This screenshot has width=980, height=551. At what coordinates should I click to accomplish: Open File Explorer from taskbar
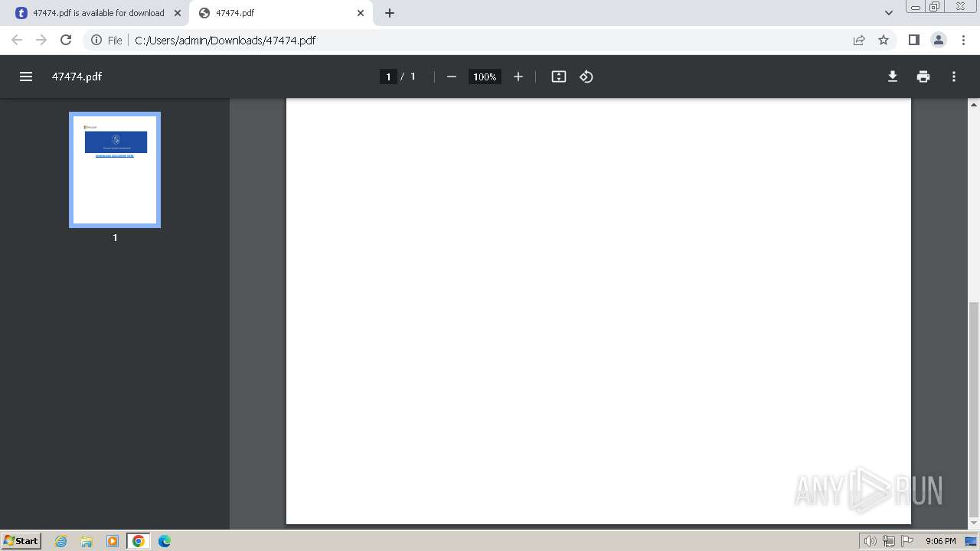[x=87, y=541]
